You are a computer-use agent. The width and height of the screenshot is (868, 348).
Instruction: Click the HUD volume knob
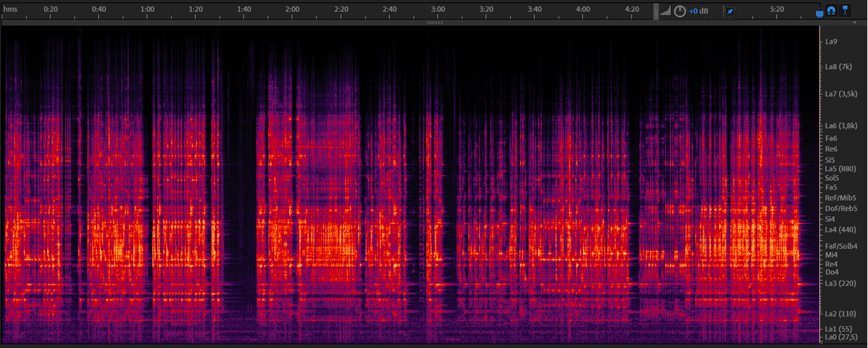(x=680, y=11)
